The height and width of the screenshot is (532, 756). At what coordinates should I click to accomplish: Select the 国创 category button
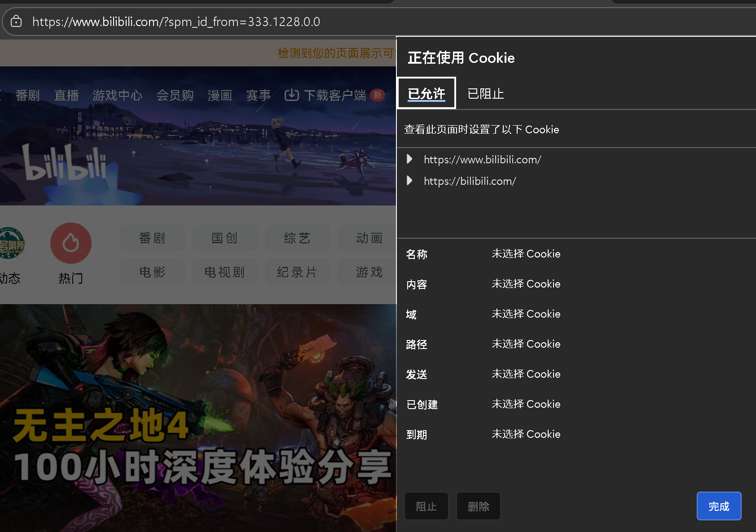(225, 238)
